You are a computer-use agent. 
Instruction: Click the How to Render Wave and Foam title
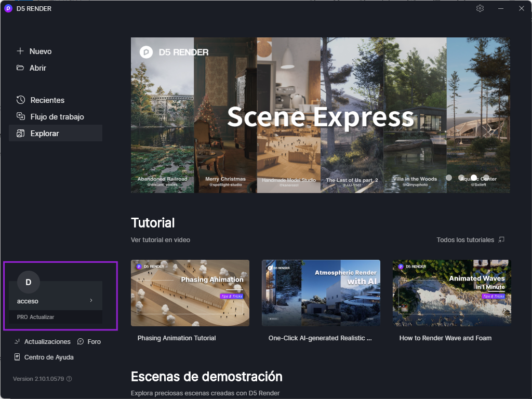point(445,338)
